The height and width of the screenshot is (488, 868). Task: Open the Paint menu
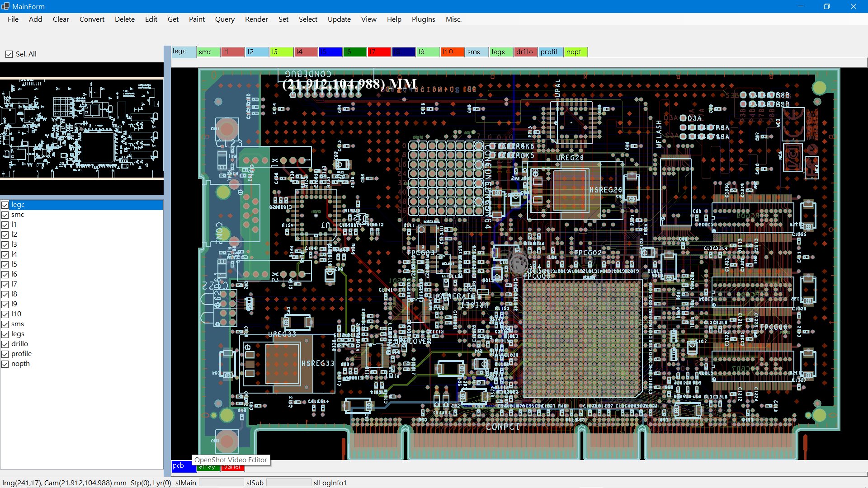[x=197, y=19]
